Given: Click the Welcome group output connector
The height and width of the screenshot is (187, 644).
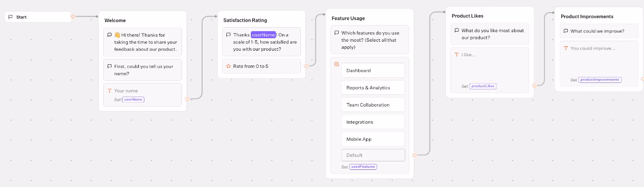Looking at the screenshot, I should [188, 99].
